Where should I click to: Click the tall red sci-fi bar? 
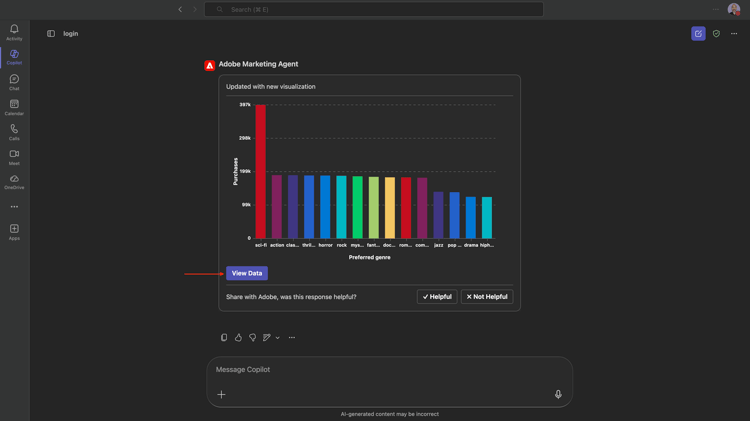(x=261, y=171)
